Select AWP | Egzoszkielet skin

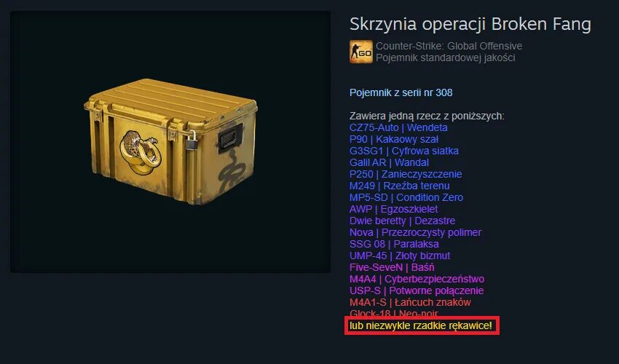coord(393,209)
